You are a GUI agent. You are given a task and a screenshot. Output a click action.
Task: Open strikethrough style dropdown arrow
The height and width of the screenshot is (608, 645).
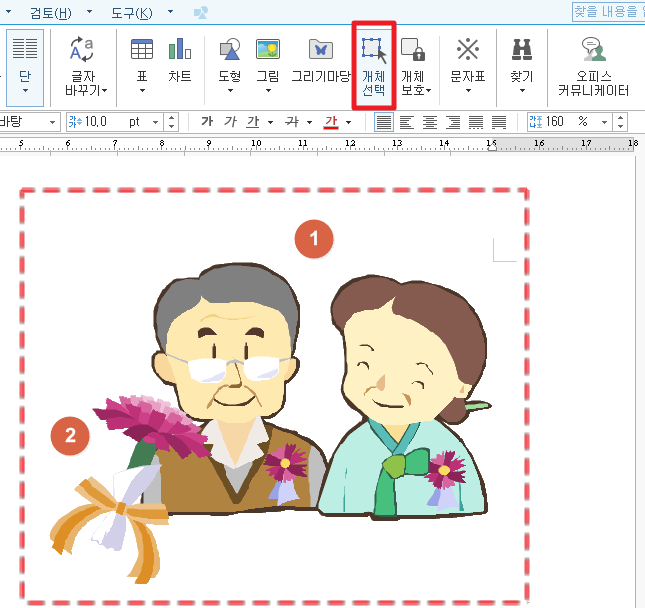[309, 122]
